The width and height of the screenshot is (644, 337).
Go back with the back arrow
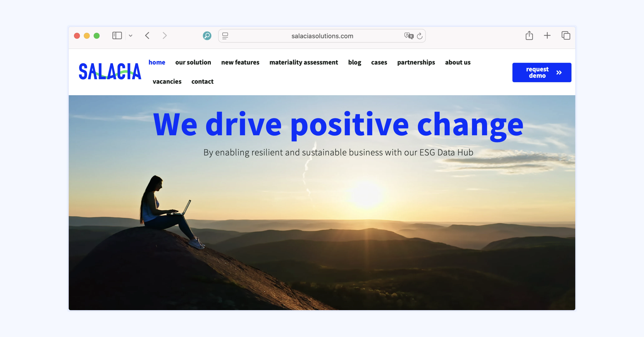point(147,36)
